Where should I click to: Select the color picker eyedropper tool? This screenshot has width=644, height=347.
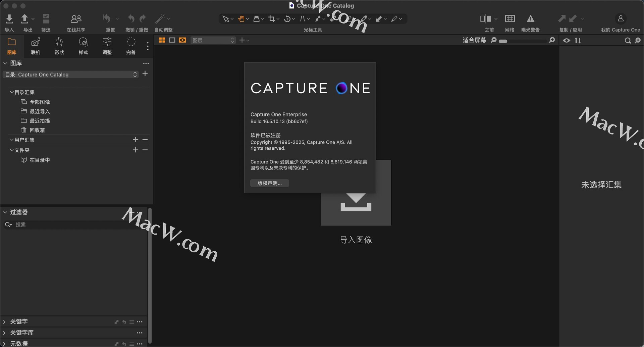364,19
